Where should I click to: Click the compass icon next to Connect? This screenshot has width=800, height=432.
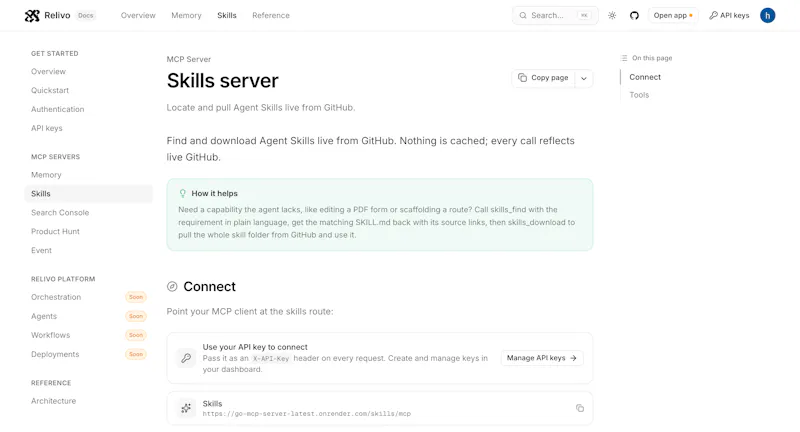click(x=172, y=287)
